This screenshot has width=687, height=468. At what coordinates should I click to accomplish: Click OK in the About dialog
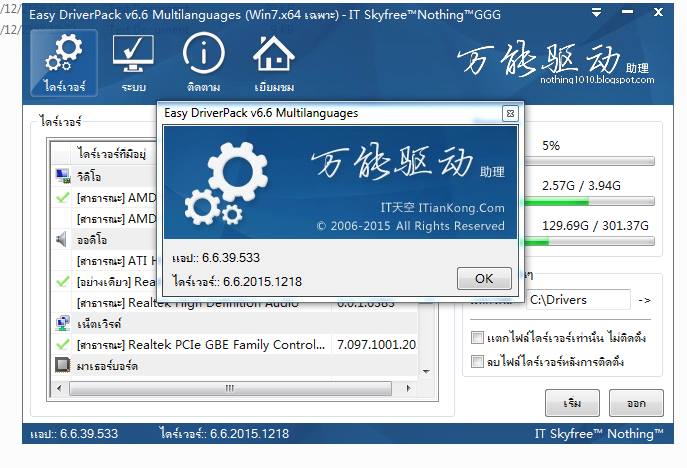coord(484,279)
